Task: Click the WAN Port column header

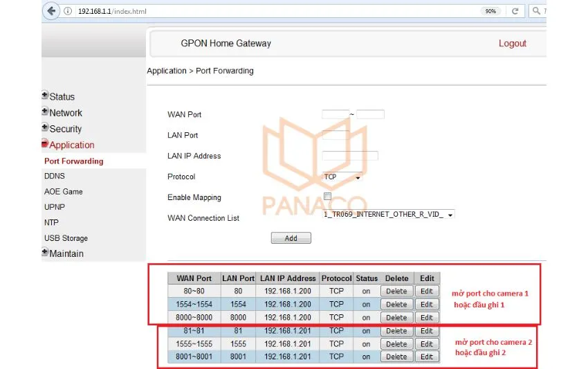Action: (x=194, y=278)
